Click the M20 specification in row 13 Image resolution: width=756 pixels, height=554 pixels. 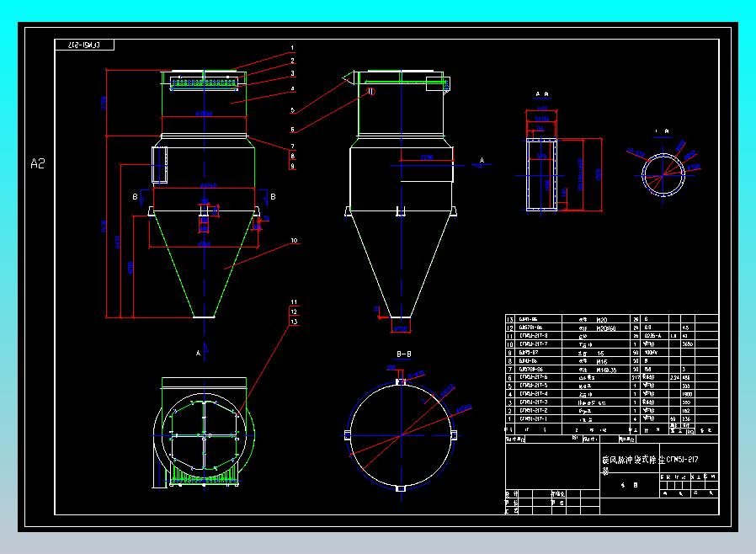point(602,320)
